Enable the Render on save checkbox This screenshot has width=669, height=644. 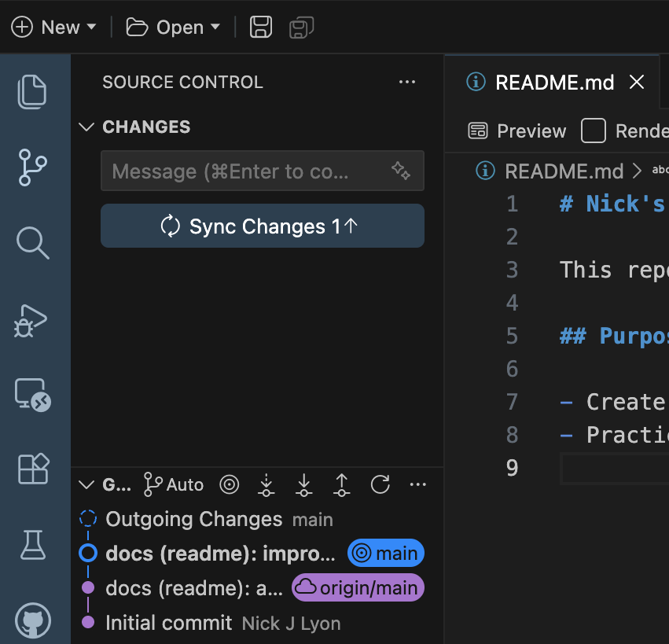[x=594, y=131]
